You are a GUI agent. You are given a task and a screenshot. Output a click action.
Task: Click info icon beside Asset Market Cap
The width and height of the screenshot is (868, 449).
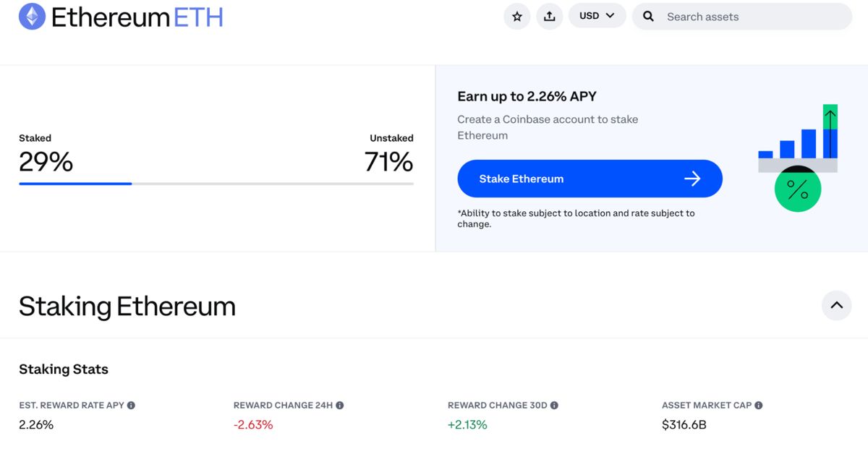tap(758, 406)
